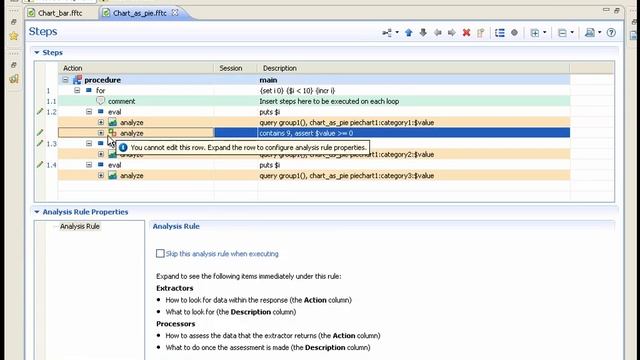Viewport: 640px width, 360px height.
Task: Click the 'main' description of procedure
Action: pyautogui.click(x=268, y=80)
